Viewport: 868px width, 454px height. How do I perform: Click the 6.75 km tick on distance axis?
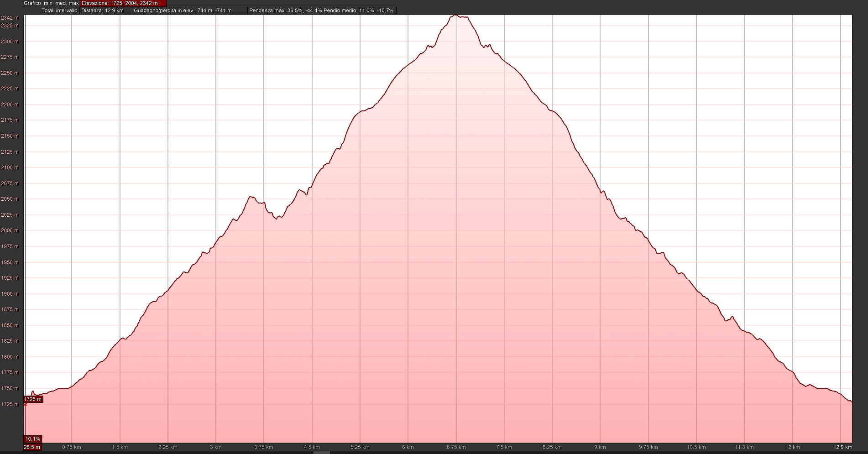tap(456, 447)
